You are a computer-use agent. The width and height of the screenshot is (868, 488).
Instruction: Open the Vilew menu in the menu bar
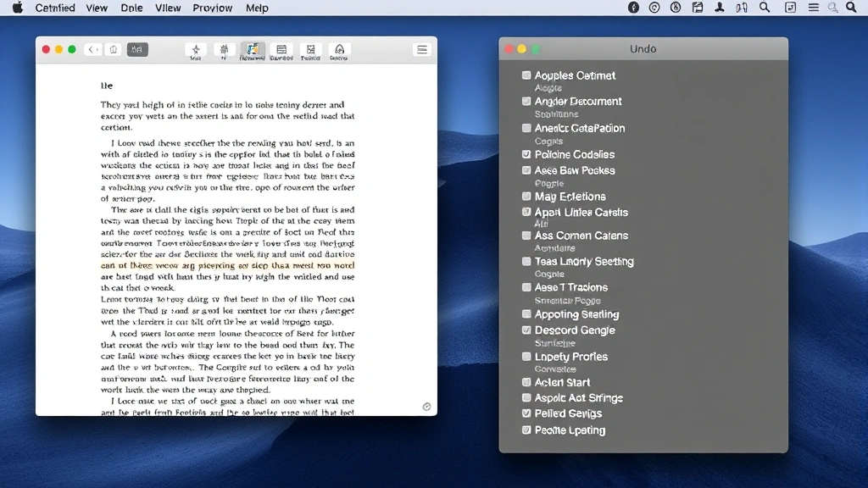coord(168,8)
